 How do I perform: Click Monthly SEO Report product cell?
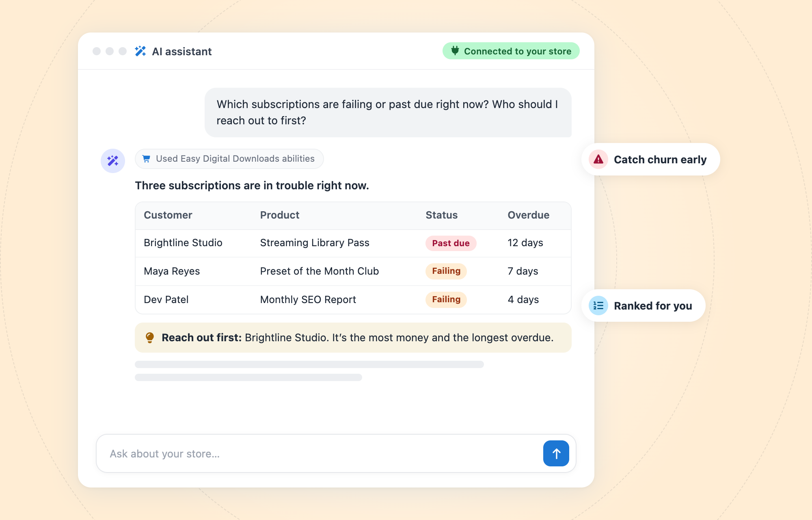pyautogui.click(x=308, y=299)
